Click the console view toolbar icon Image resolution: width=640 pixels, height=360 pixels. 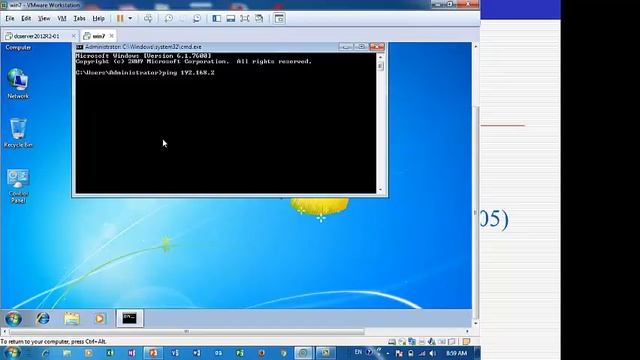tap(279, 18)
